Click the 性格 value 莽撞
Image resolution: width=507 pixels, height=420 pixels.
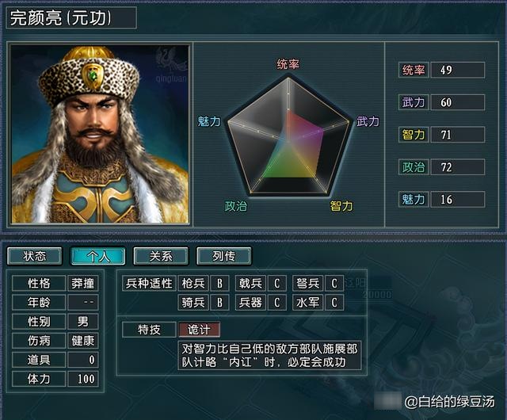tap(82, 283)
